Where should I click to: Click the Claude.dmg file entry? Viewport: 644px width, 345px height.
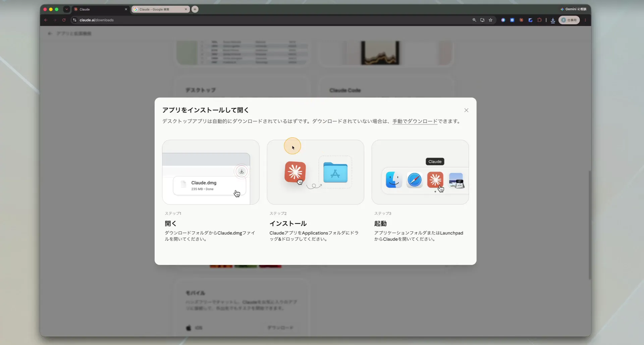point(209,186)
